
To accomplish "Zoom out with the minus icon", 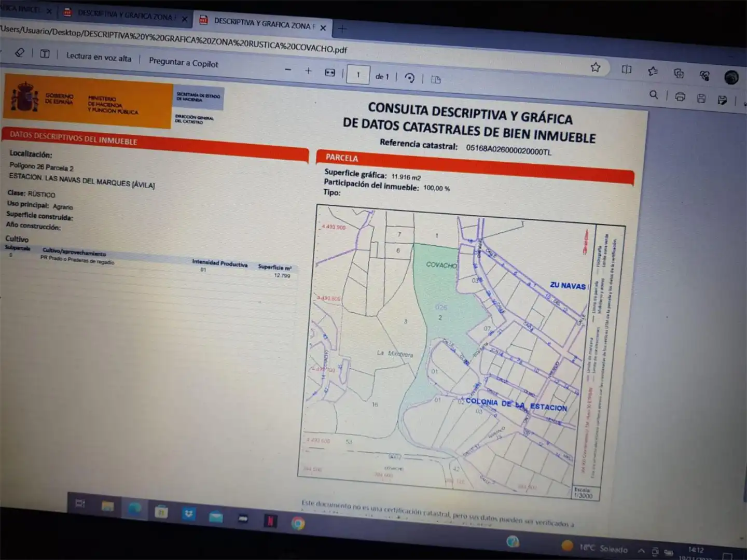I will (288, 69).
